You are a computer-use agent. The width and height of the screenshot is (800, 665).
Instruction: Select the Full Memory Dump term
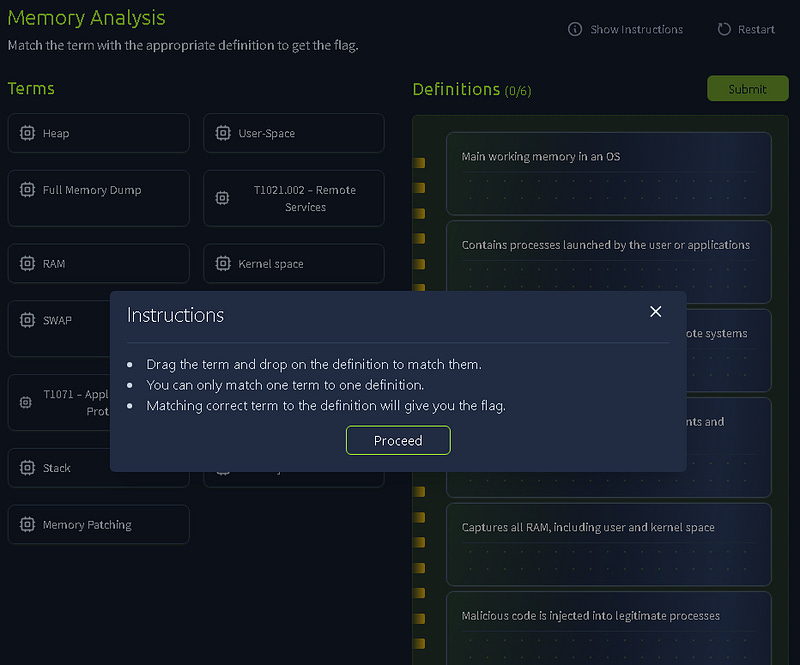(98, 198)
